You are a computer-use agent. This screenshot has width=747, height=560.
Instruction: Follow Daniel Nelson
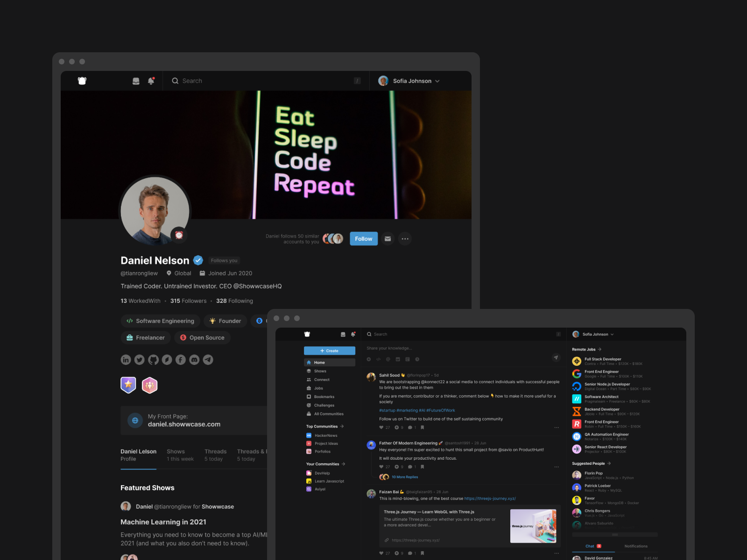coord(364,239)
